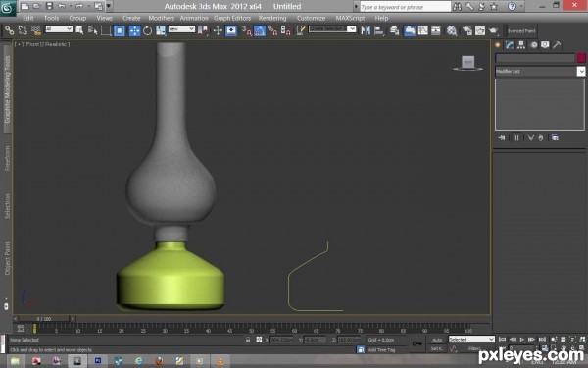
Task: Activate Select and Move tool
Action: point(134,30)
